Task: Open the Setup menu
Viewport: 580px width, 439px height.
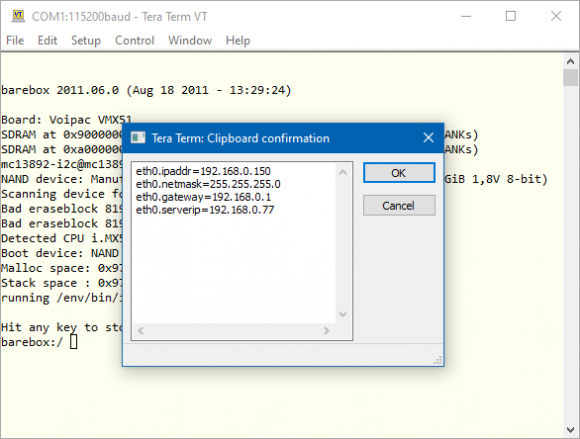Action: (86, 40)
